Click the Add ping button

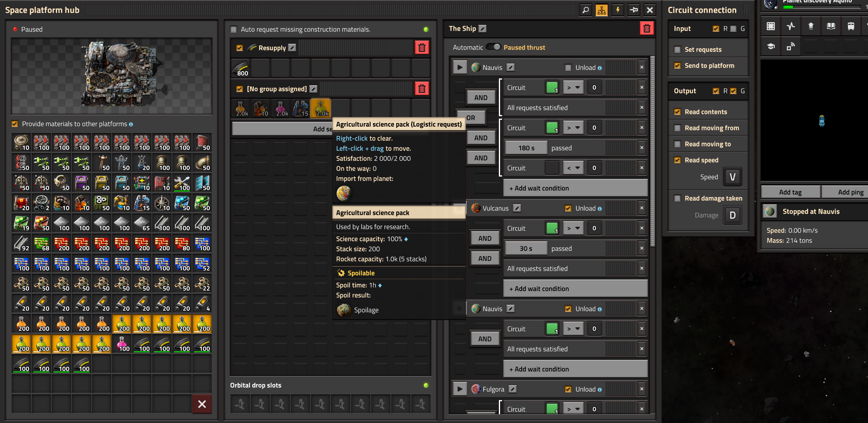846,192
